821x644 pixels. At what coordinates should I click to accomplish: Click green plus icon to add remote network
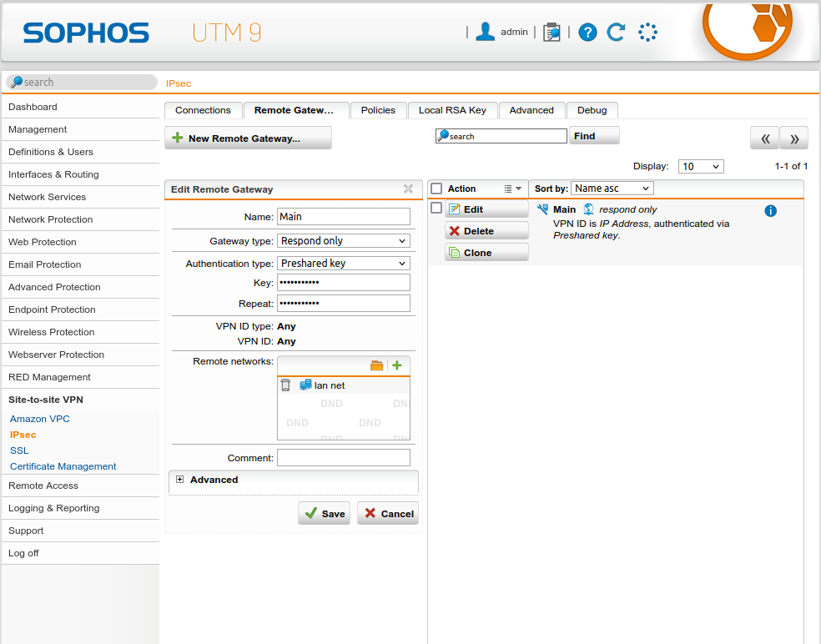pyautogui.click(x=397, y=365)
